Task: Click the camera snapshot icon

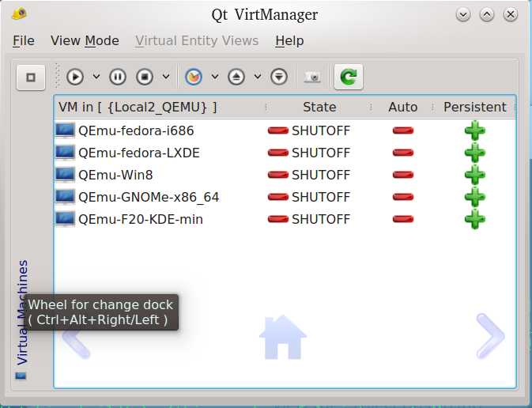Action: point(312,77)
